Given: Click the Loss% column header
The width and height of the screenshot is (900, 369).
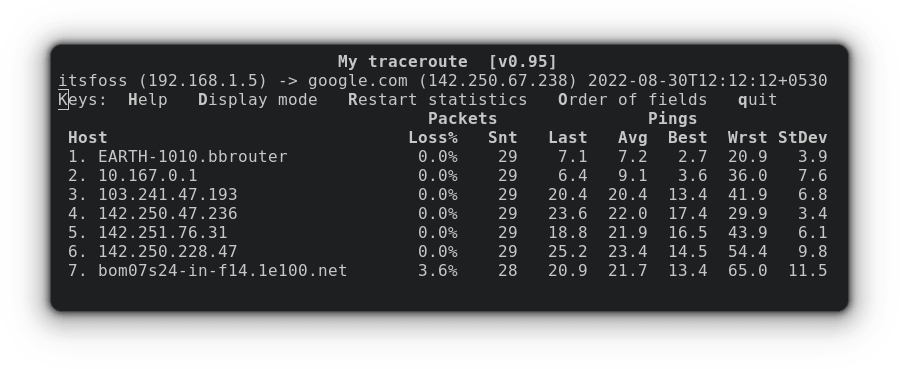Looking at the screenshot, I should point(433,138).
